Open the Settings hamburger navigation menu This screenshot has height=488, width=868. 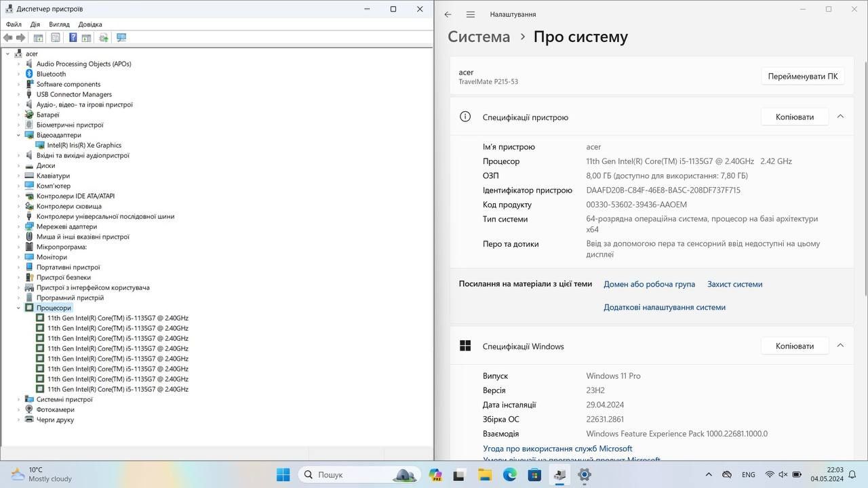click(471, 14)
